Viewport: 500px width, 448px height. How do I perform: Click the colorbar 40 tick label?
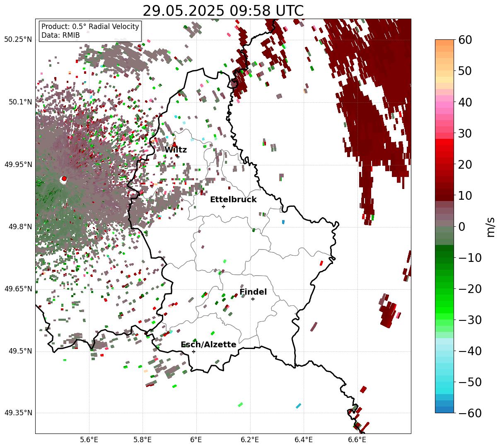pos(465,102)
